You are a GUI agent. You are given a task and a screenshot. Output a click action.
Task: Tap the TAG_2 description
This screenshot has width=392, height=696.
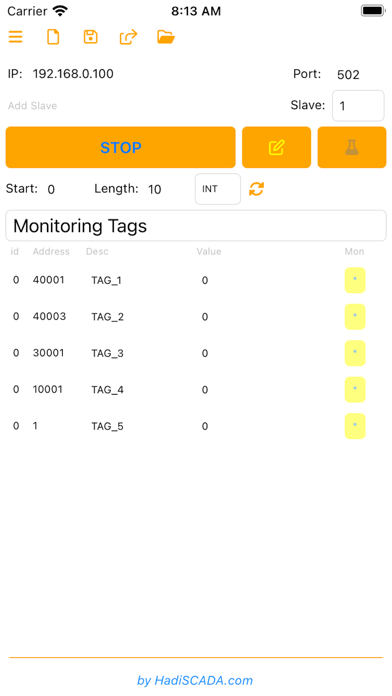pos(107,317)
